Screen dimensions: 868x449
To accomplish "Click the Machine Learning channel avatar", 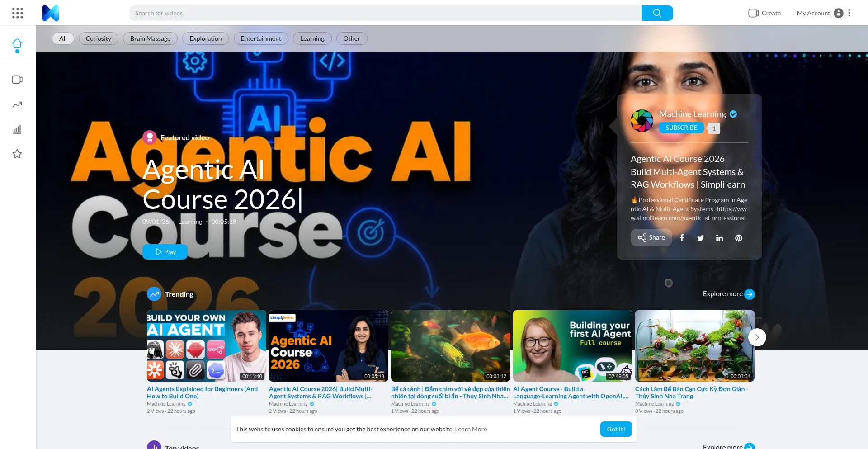I will coord(642,121).
